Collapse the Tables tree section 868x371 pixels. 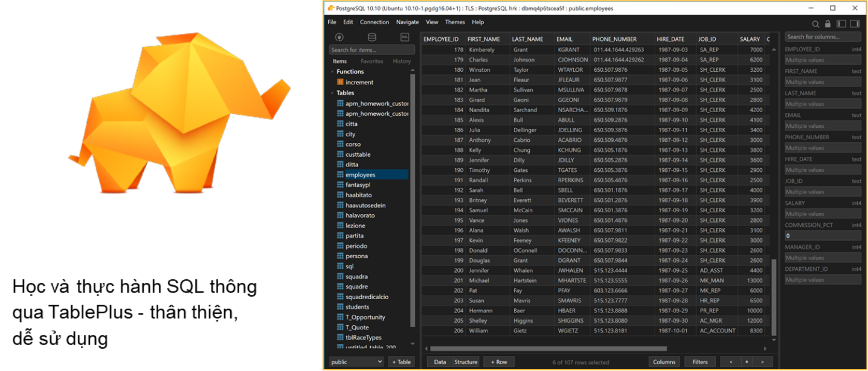point(332,93)
